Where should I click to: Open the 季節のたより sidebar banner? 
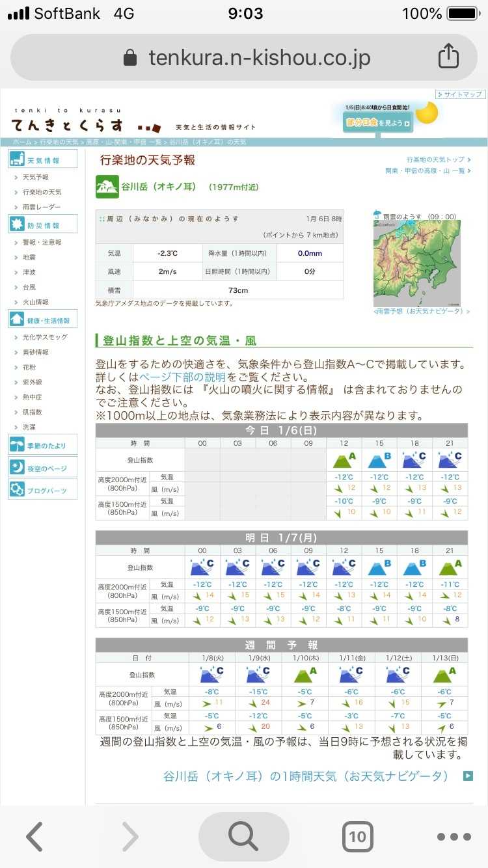pyautogui.click(x=42, y=446)
